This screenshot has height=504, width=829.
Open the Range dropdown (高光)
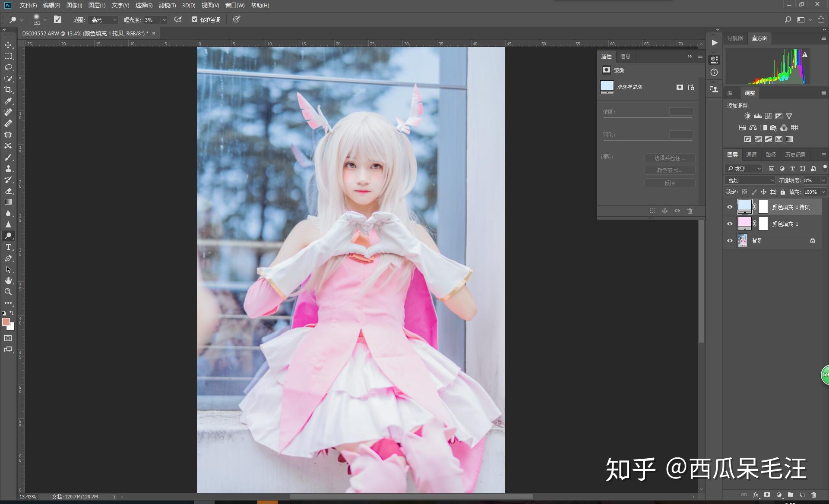click(x=103, y=20)
